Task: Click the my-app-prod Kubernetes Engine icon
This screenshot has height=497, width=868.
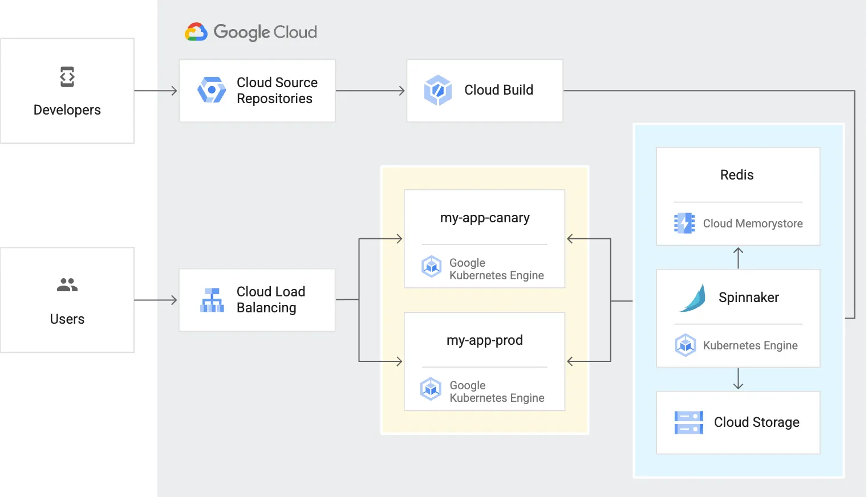Action: 431,389
